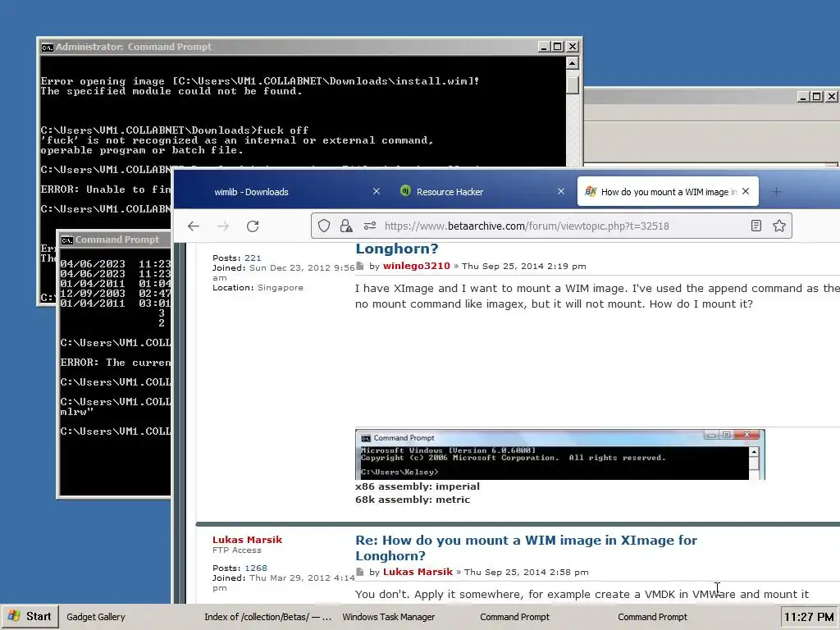
Task: Reload the betaarchive page
Action: pyautogui.click(x=253, y=226)
